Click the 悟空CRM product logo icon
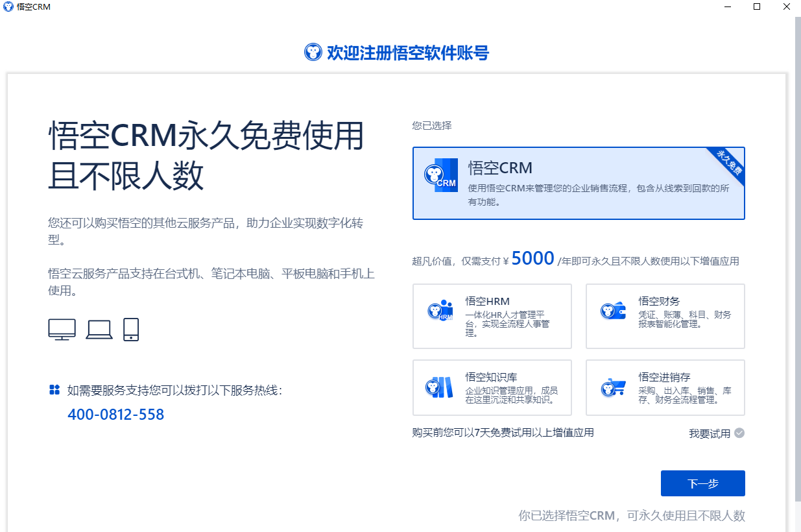The height and width of the screenshot is (532, 801). pos(441,175)
